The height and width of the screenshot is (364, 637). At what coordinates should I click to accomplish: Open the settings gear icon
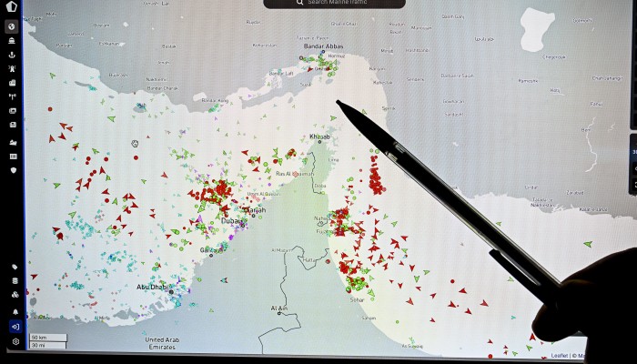click(x=15, y=341)
